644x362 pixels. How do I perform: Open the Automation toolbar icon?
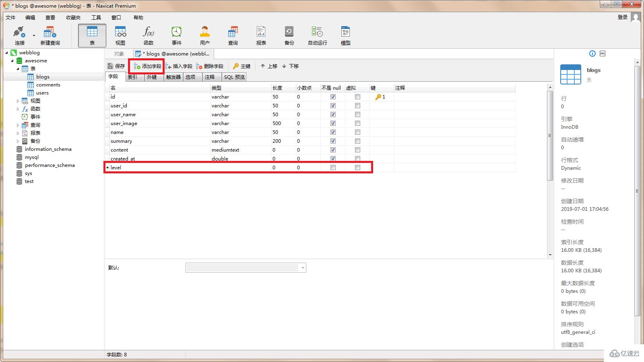click(318, 35)
